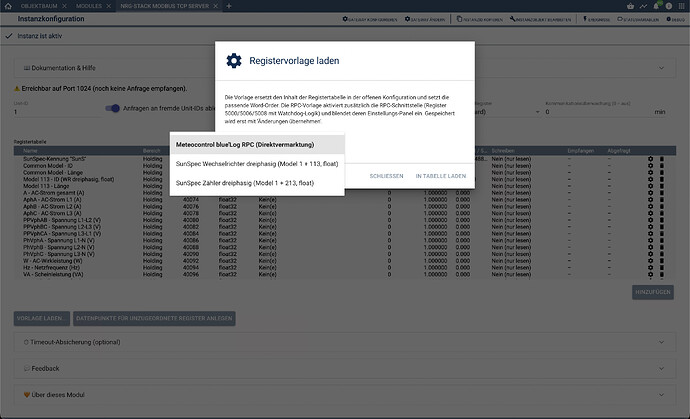The image size is (690, 419).
Task: Close the NRG-STACK MODBUS TCP SERVER tab
Action: (215, 6)
